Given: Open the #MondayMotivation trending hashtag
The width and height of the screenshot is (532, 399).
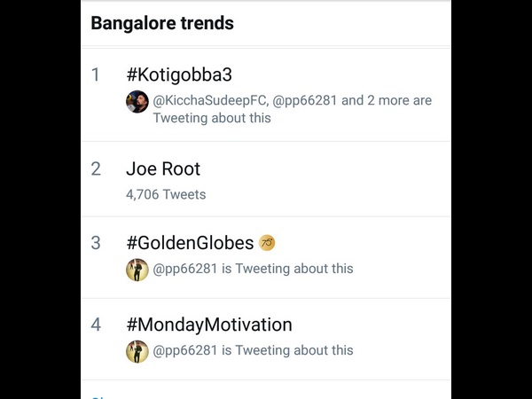Looking at the screenshot, I should point(208,325).
